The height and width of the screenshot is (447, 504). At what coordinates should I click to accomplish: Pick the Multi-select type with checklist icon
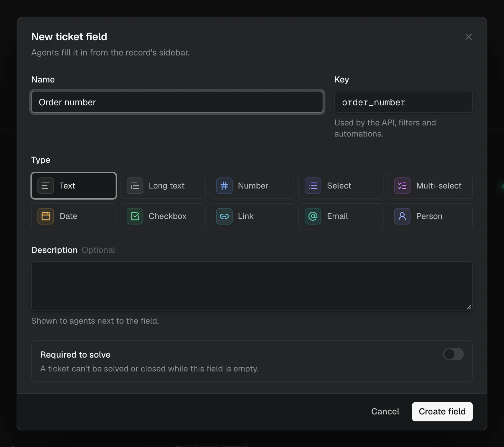[x=430, y=186]
